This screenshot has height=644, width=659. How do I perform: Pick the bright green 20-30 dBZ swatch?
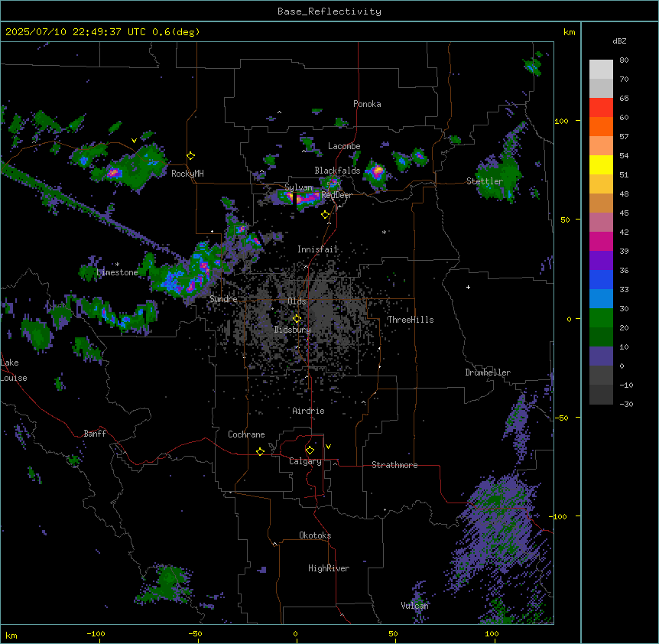coord(601,318)
